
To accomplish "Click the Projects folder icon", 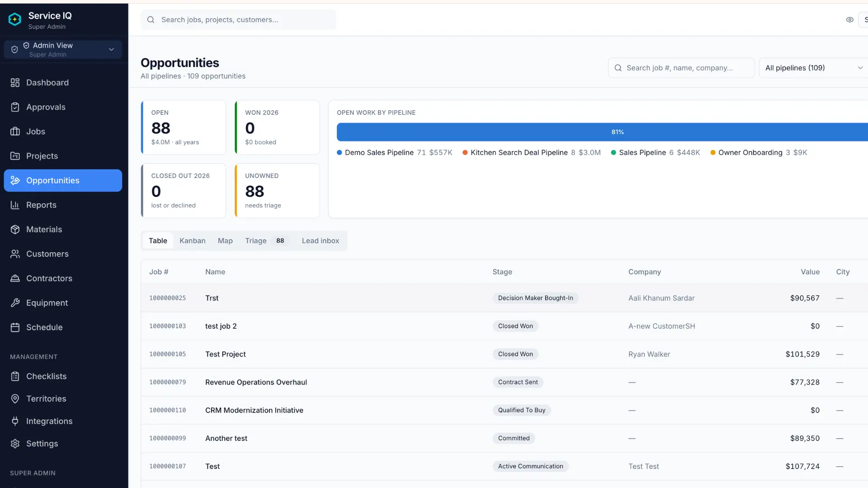I will pyautogui.click(x=15, y=156).
